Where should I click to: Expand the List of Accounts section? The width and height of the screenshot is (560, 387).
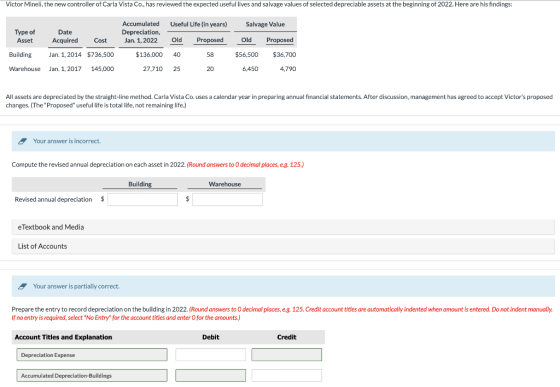click(283, 246)
